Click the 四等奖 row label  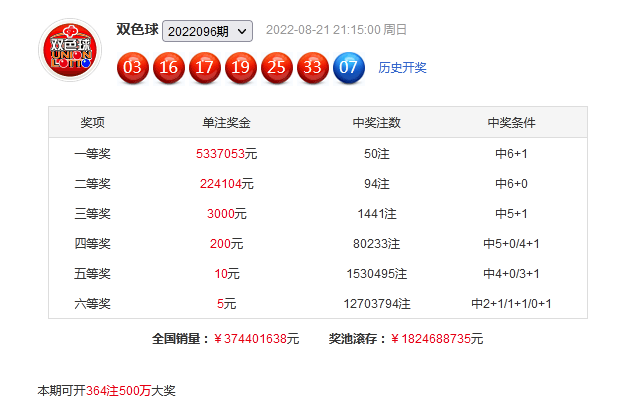tap(93, 244)
